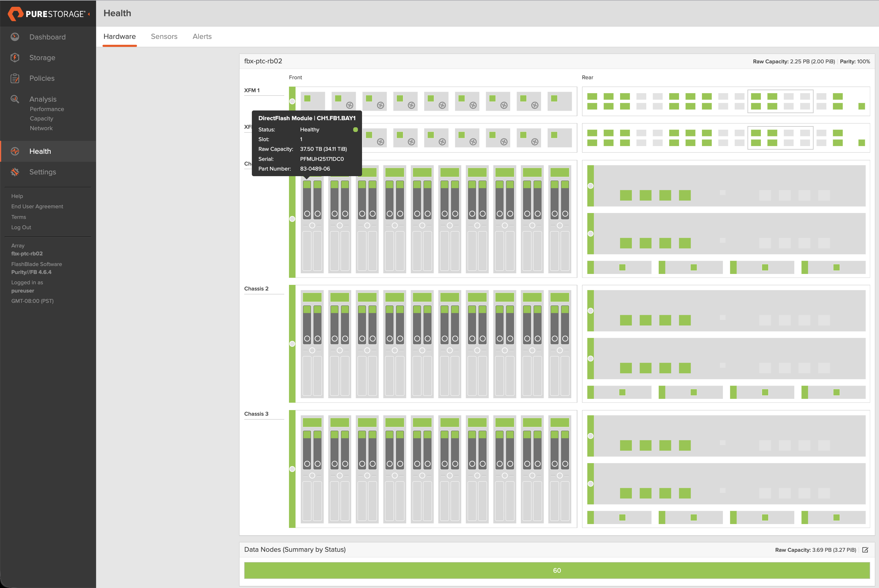Viewport: 879px width, 588px height.
Task: Open Network under Analysis
Action: pos(41,128)
